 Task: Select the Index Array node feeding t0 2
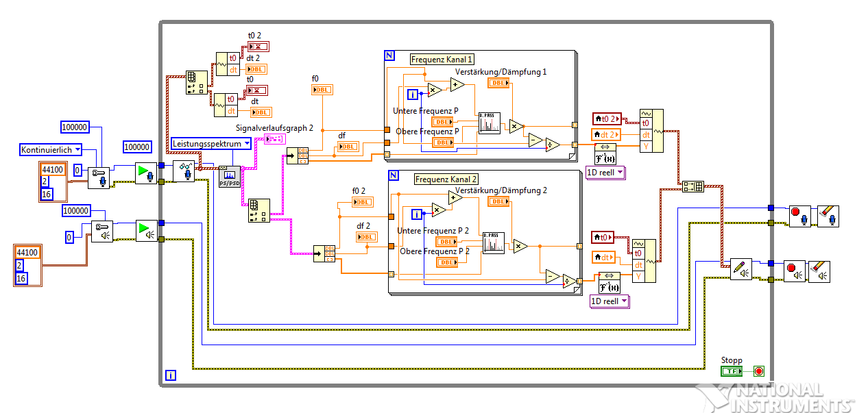[196, 82]
